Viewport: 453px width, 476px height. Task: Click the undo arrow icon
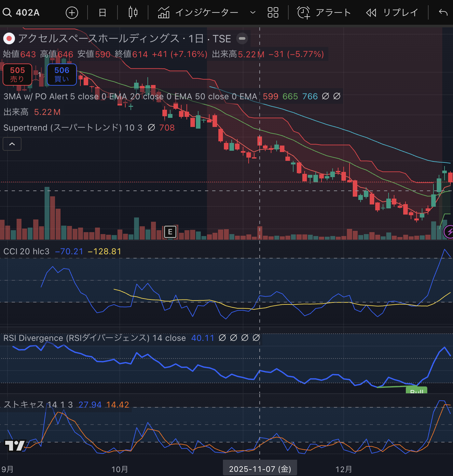(443, 13)
